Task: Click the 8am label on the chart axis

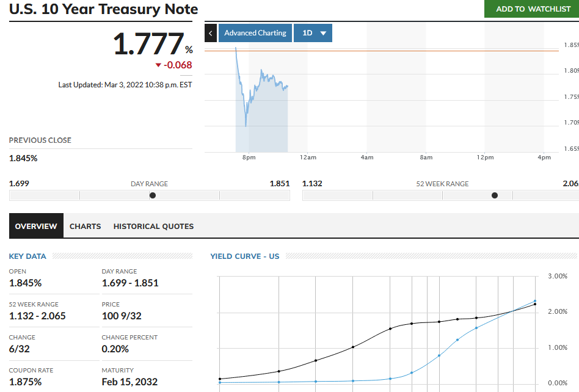Action: coord(426,158)
